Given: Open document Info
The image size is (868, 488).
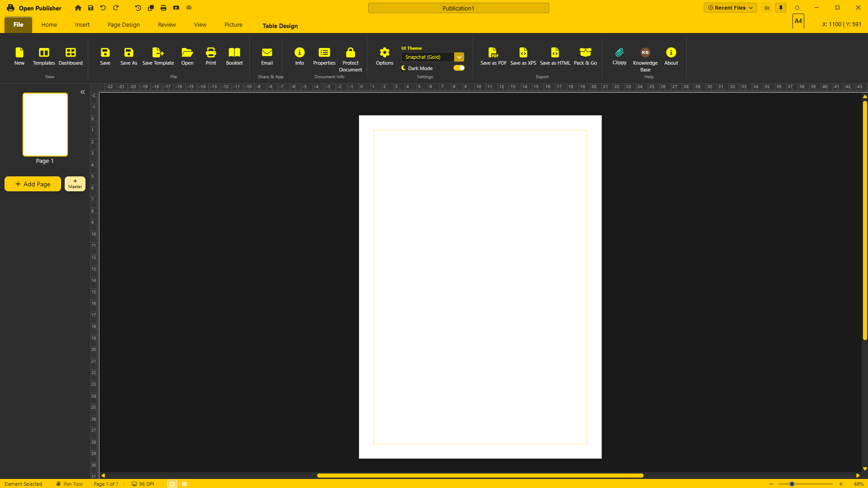Looking at the screenshot, I should [x=299, y=57].
